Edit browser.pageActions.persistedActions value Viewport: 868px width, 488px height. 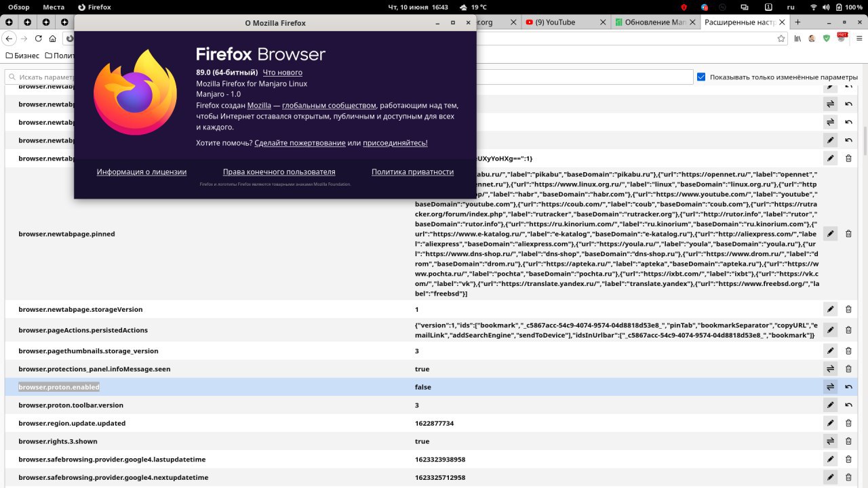coord(830,330)
